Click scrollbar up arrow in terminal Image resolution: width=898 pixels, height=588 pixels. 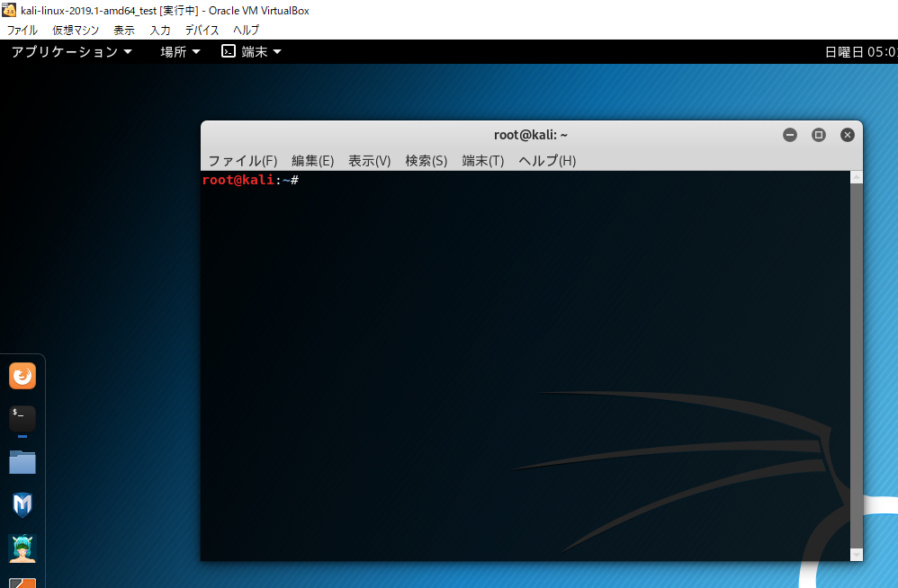(857, 177)
